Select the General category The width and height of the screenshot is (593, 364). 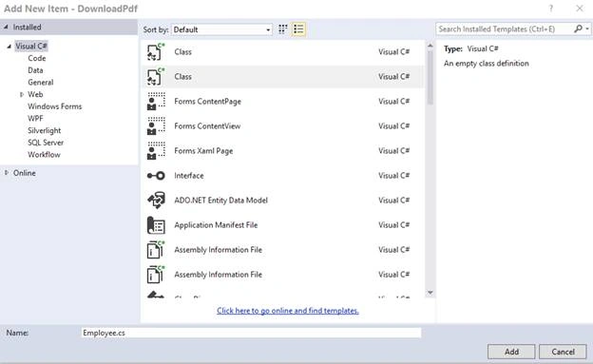point(41,83)
